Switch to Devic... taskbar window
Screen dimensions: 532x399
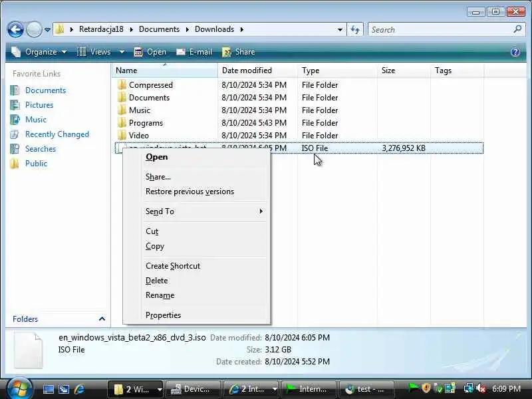pos(193,389)
